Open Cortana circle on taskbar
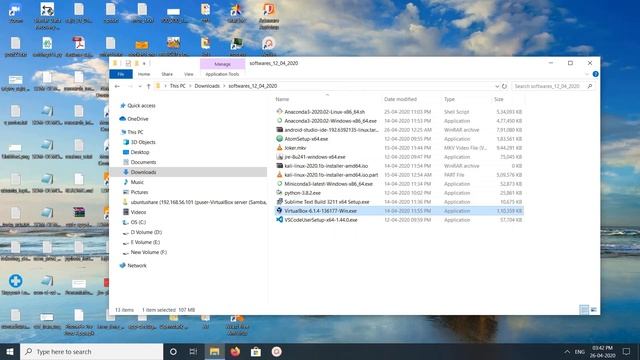Viewport: 640px width, 360px height. pyautogui.click(x=173, y=351)
